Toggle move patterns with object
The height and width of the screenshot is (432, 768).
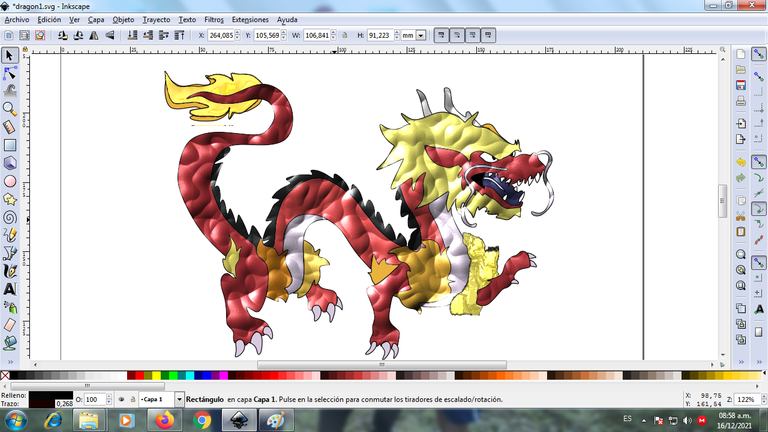(488, 35)
